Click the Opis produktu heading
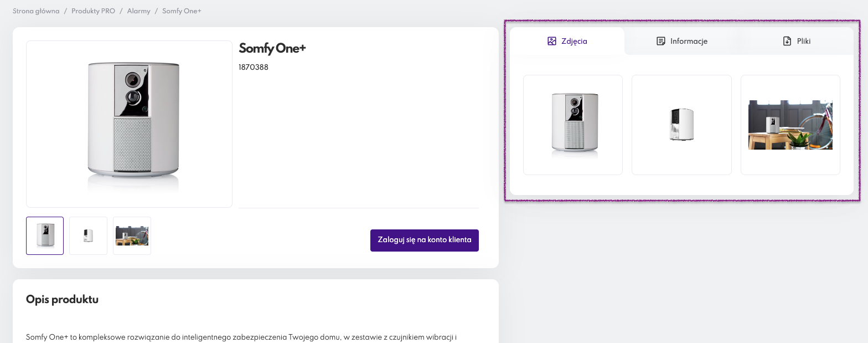The width and height of the screenshot is (868, 343). [x=62, y=300]
